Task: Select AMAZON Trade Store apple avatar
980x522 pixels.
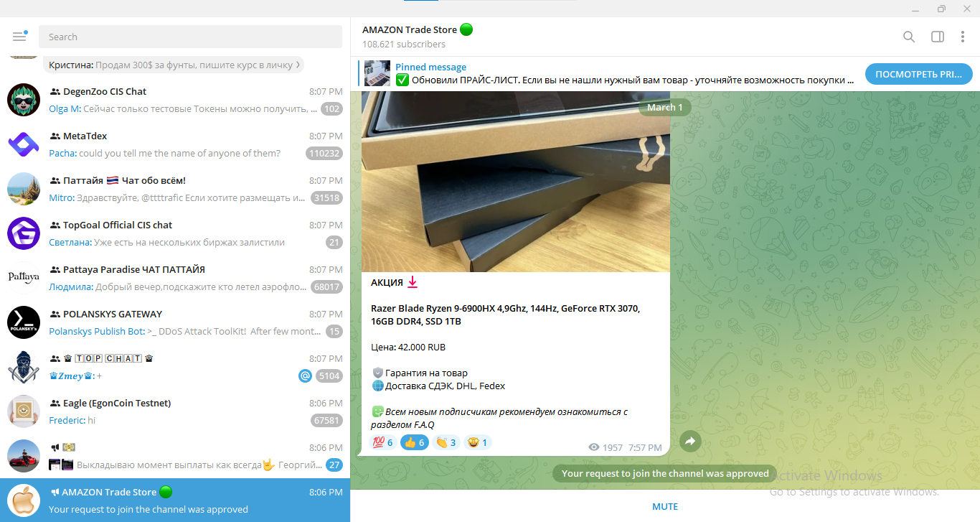Action: 24,500
